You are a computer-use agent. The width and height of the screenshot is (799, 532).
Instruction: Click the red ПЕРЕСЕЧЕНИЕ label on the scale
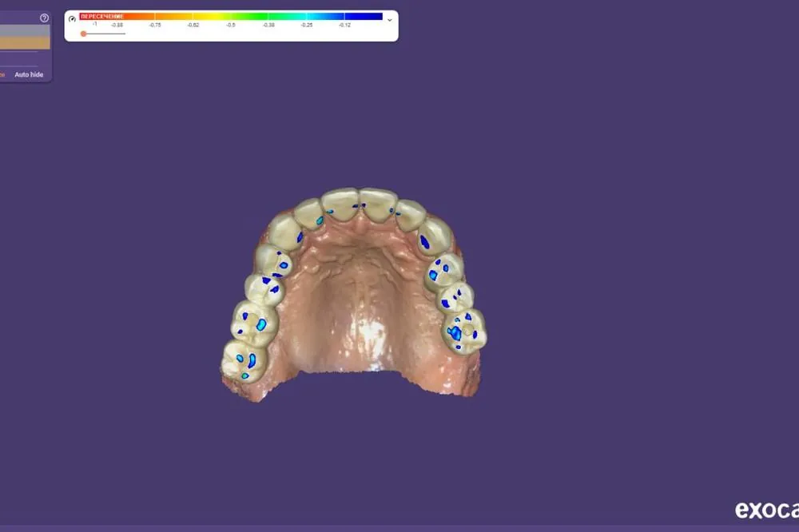coord(102,16)
